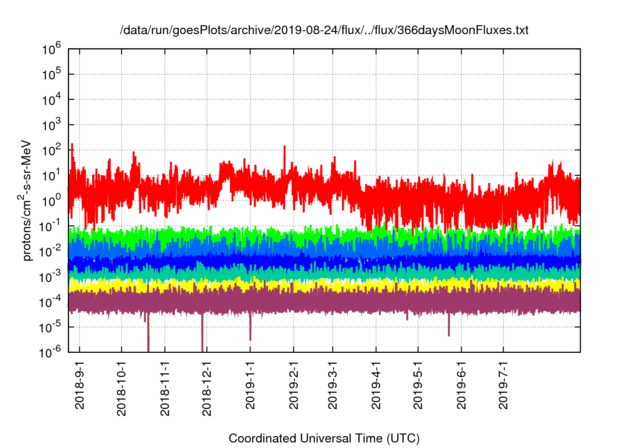
Task: Click the 10^-6 y-axis tick label
Action: [50, 351]
